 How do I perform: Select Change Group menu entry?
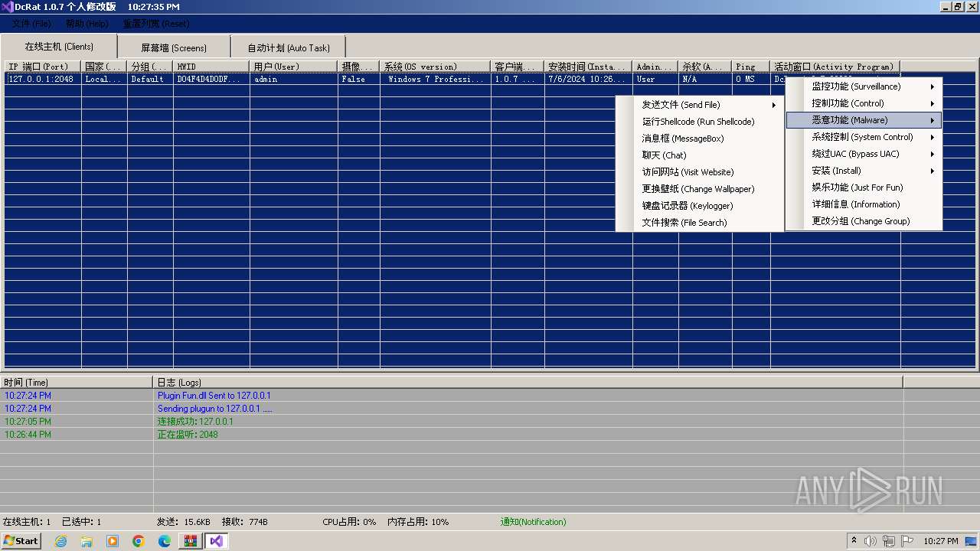[x=864, y=221]
